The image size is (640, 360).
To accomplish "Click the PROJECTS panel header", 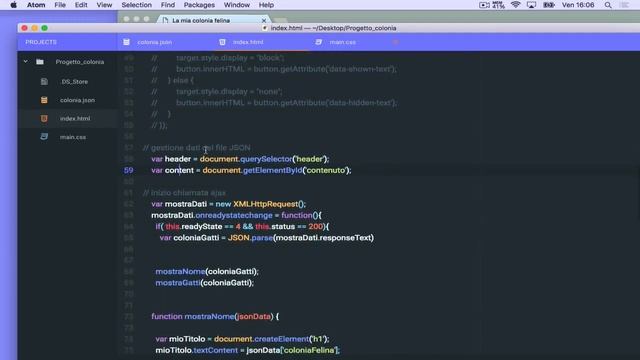I will point(41,42).
